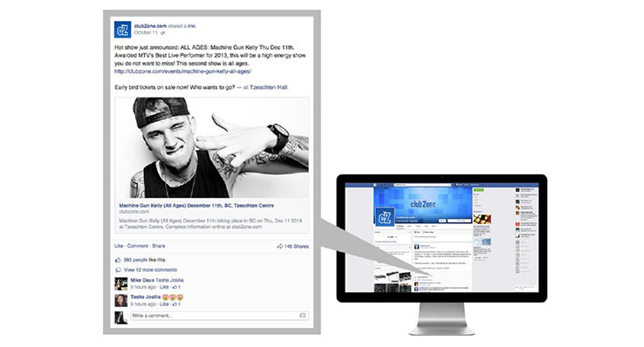Like Mike Daus's comment
The height and width of the screenshot is (347, 644).
pyautogui.click(x=164, y=287)
